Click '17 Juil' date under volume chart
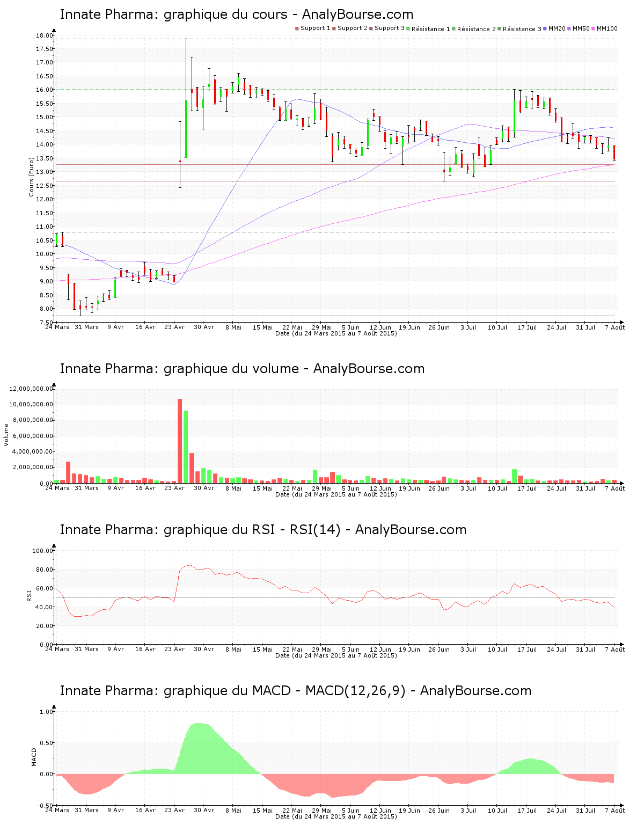 point(527,488)
